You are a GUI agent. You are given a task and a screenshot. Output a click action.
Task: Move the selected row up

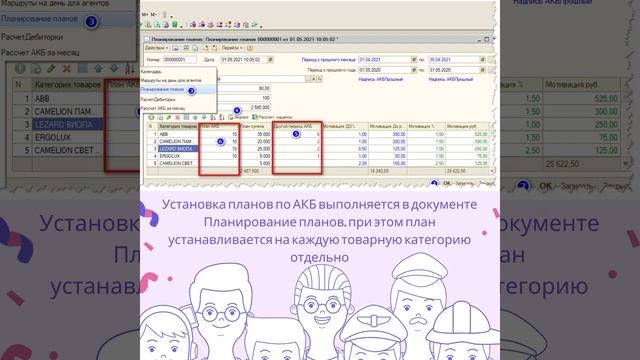(195, 118)
